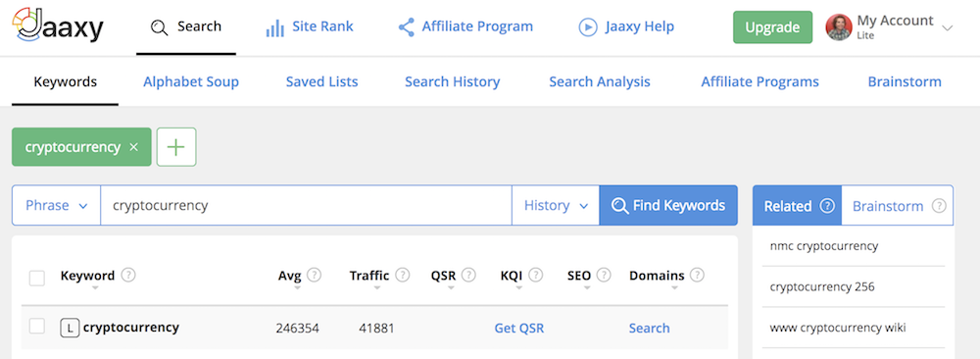
Task: Open Jaaxy Help play icon
Action: (587, 26)
